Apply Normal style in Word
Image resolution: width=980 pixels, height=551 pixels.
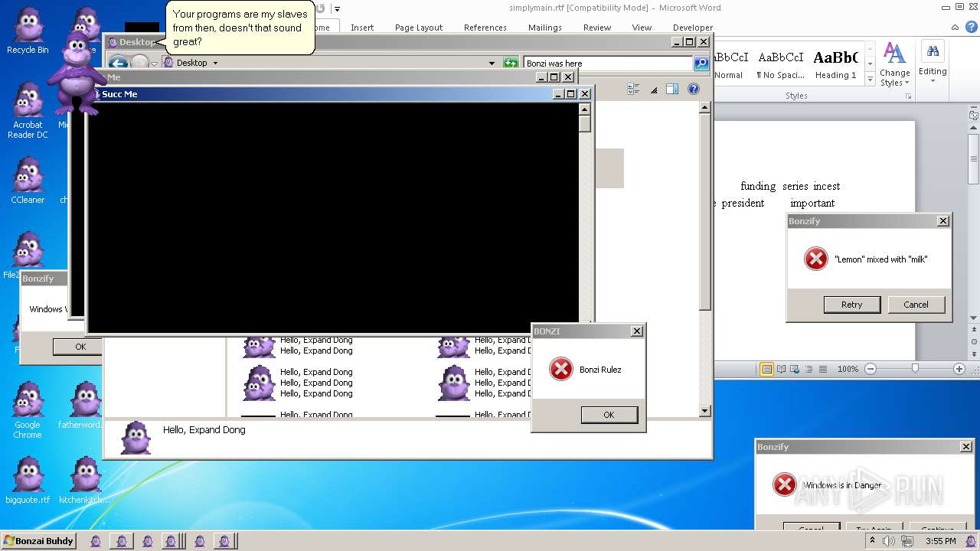(x=729, y=64)
